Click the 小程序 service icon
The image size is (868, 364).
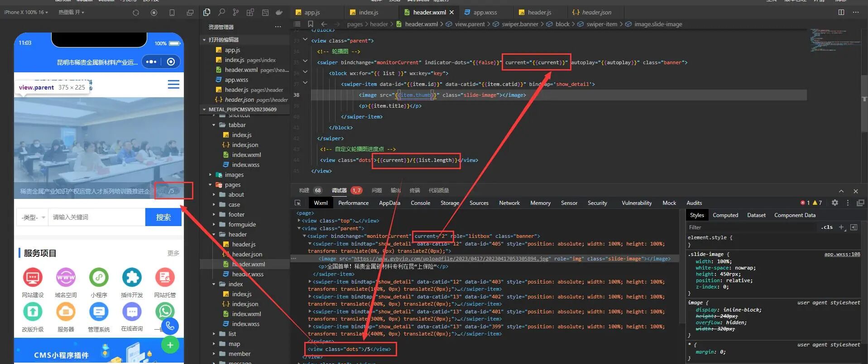[x=99, y=277]
